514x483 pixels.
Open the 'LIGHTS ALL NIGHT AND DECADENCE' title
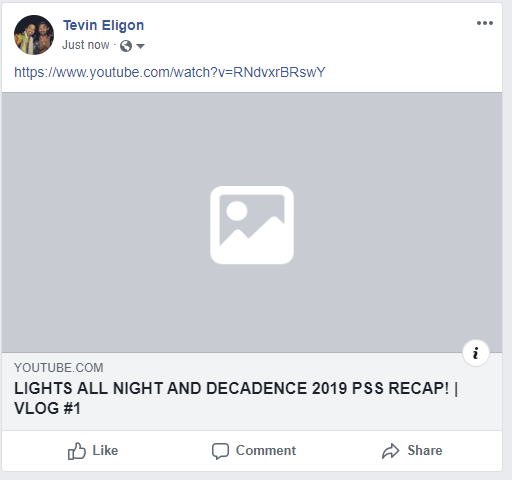[x=236, y=388]
